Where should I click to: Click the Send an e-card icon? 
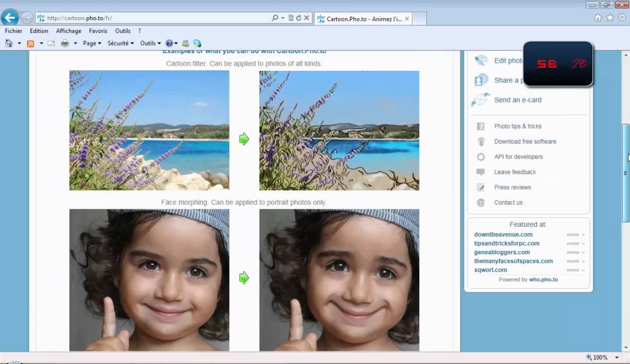[x=481, y=100]
